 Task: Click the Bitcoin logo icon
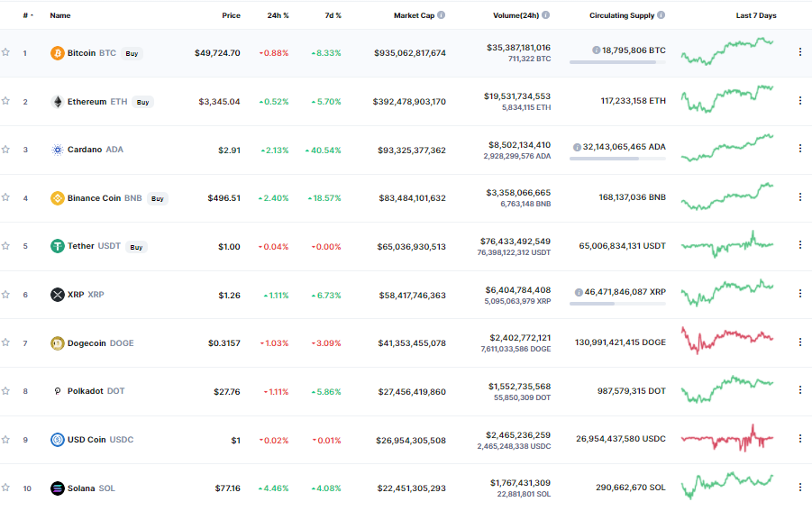pos(58,53)
